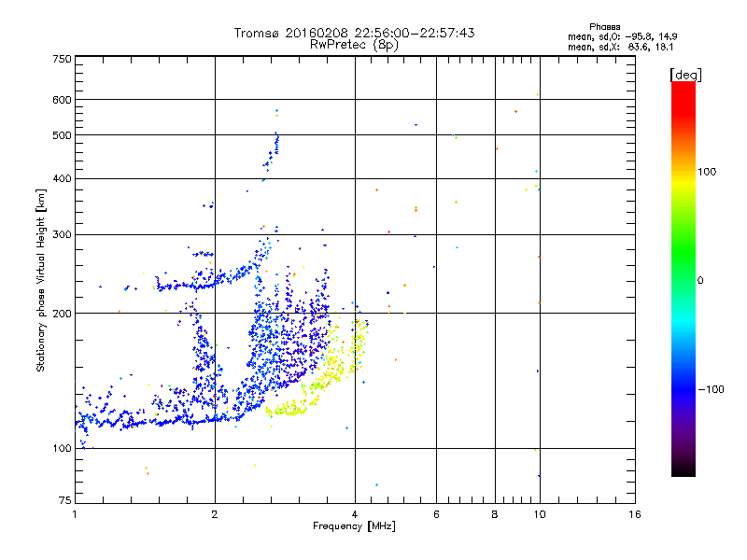Click the y-axis tick label '100'
This screenshot has height=560, width=747.
[62, 449]
